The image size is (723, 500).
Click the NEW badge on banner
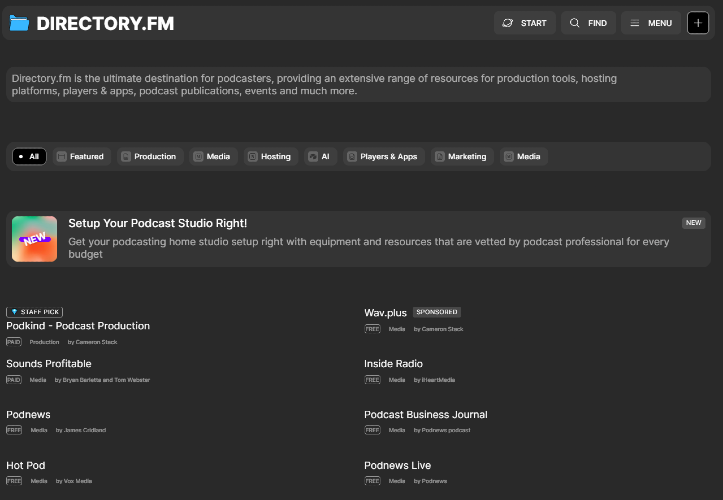point(693,223)
